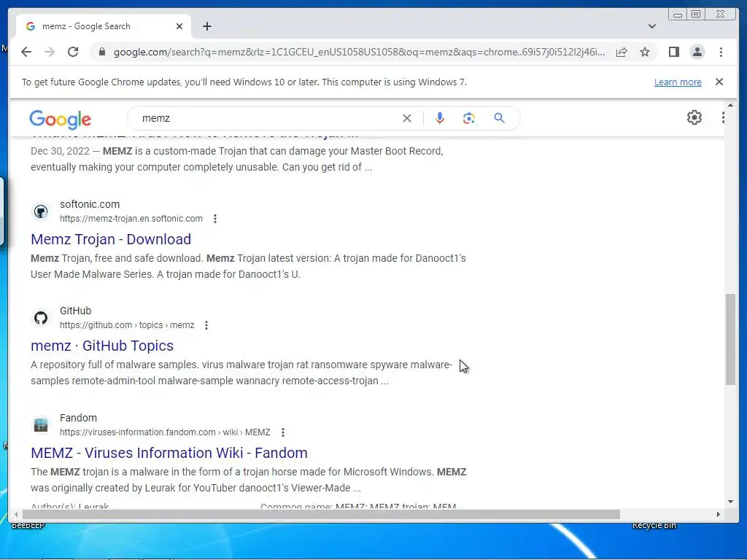Search by voice microphone icon
Viewport: 747px width, 560px height.
(x=440, y=118)
